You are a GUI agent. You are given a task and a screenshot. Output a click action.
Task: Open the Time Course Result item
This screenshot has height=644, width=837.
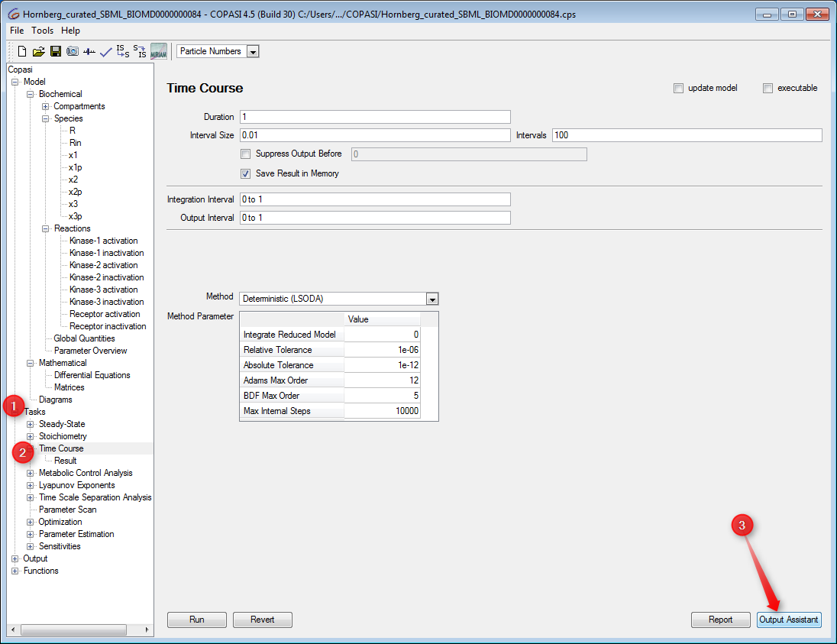click(x=66, y=461)
